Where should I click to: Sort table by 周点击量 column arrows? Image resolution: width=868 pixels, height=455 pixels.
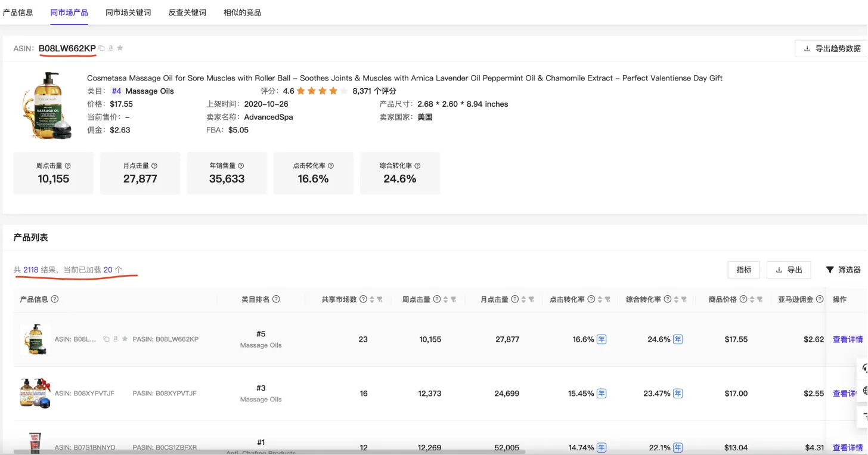click(x=445, y=299)
